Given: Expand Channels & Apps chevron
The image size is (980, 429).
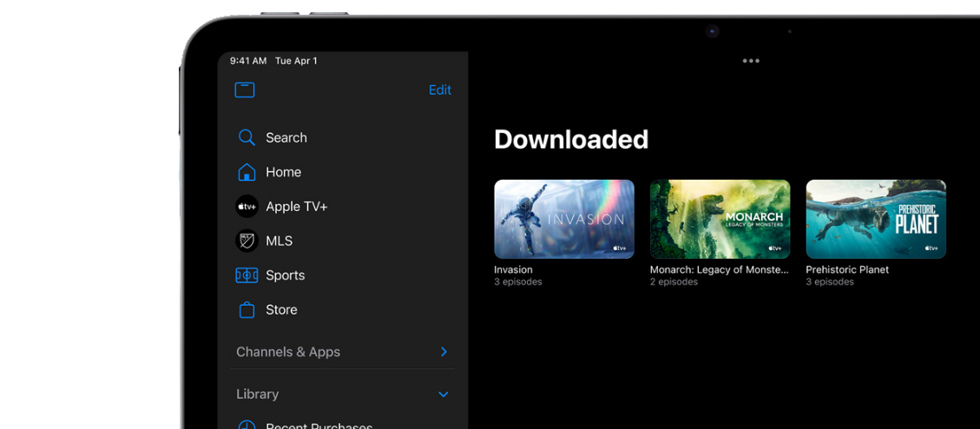Looking at the screenshot, I should click(x=444, y=352).
